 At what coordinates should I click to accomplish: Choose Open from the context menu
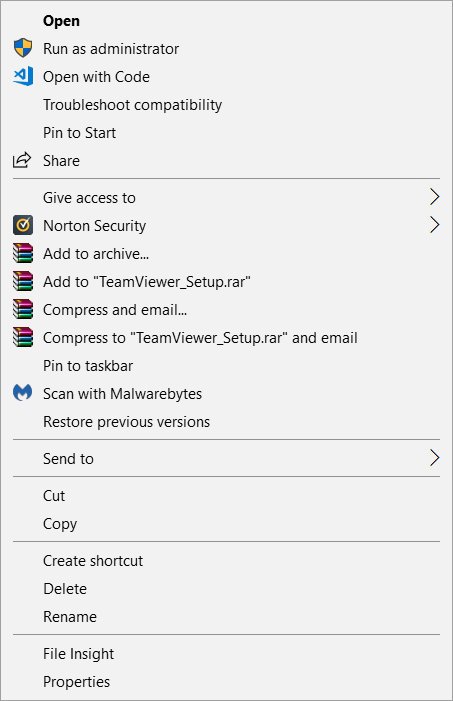click(226, 21)
